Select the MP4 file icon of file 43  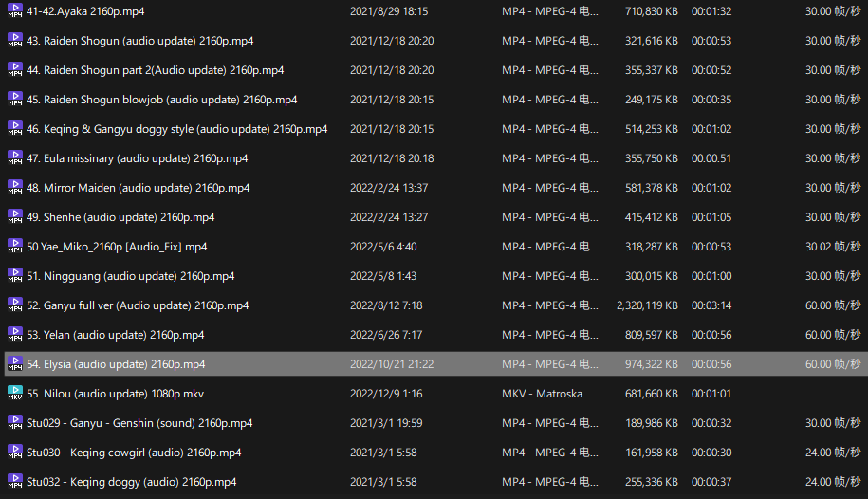15,41
